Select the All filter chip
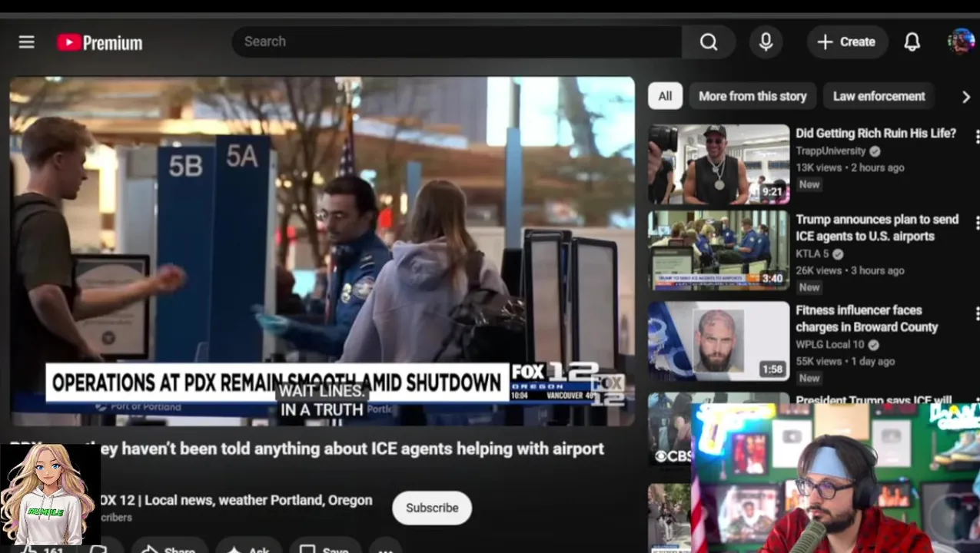980x553 pixels. point(665,96)
